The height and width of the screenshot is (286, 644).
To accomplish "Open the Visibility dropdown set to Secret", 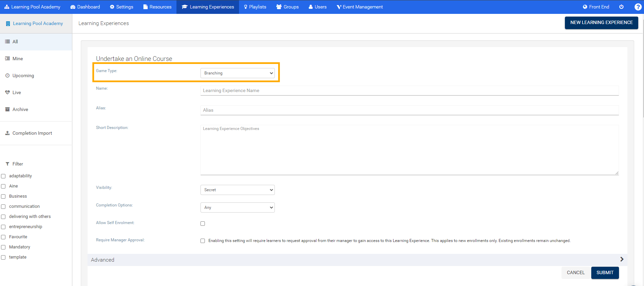I will pyautogui.click(x=237, y=190).
